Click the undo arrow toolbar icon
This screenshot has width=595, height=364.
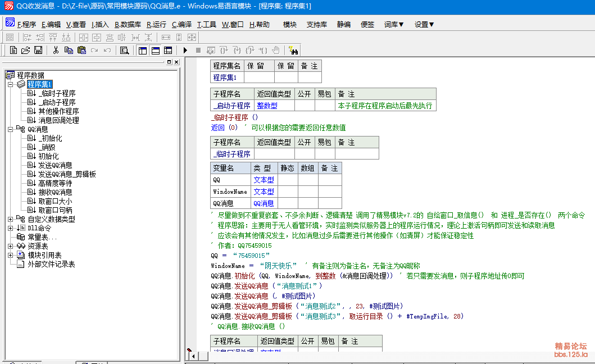(107, 50)
